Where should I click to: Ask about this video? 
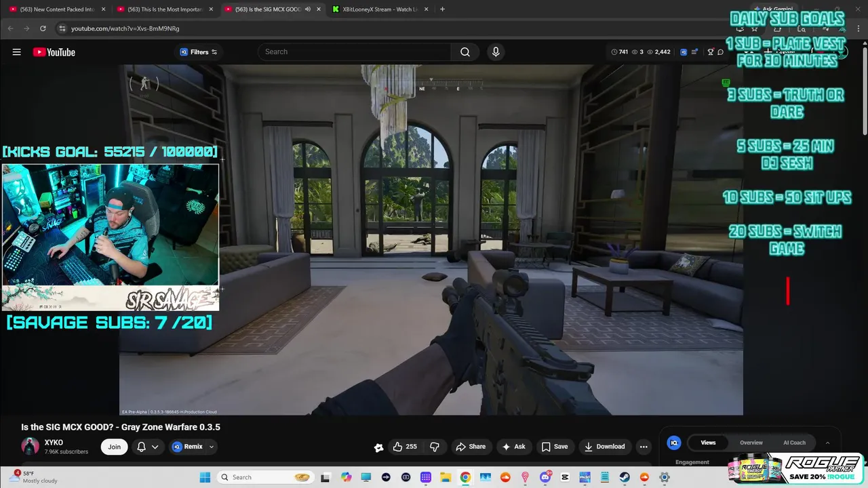tap(513, 447)
